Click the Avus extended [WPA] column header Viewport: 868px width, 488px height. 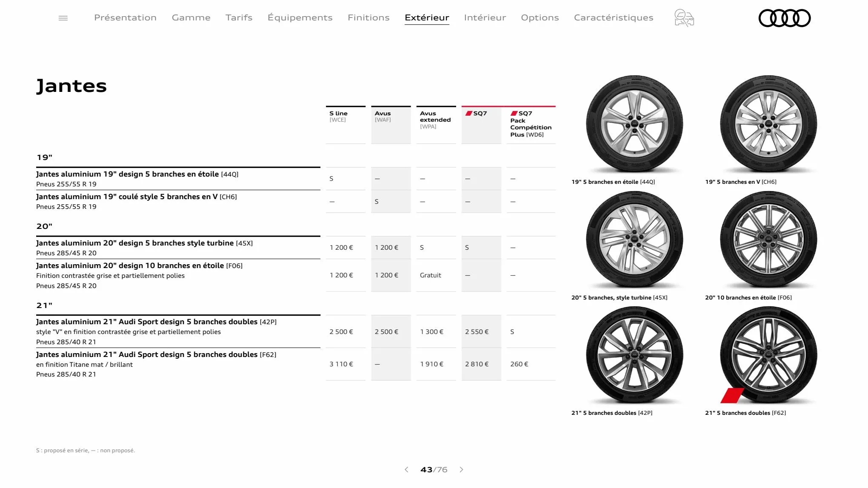(436, 125)
